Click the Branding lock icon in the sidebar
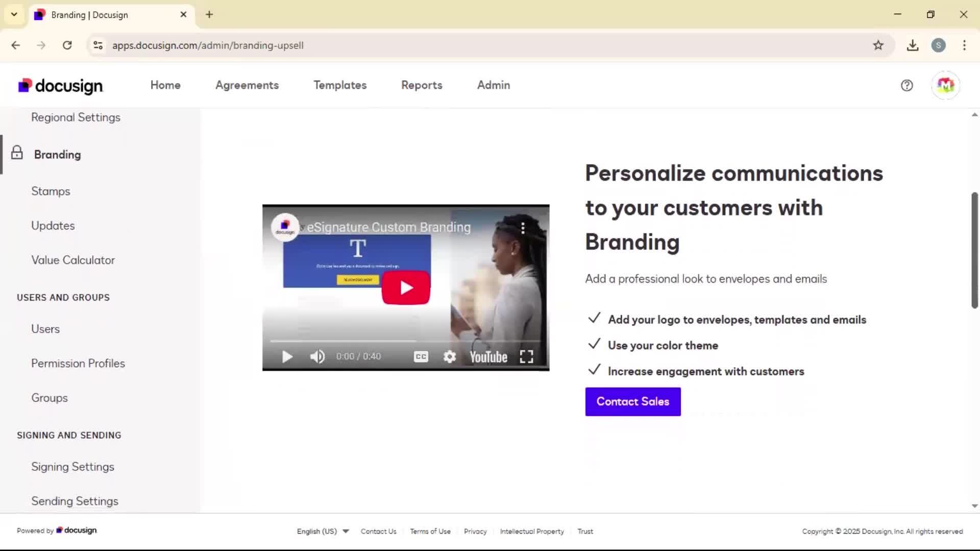This screenshot has width=980, height=551. [x=17, y=153]
